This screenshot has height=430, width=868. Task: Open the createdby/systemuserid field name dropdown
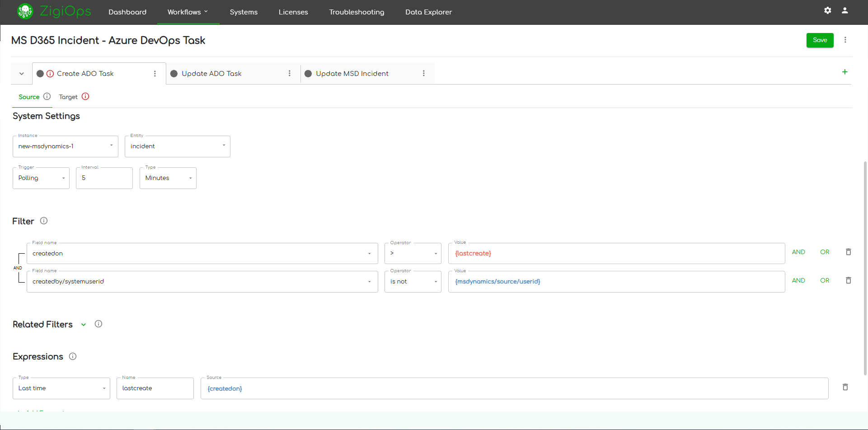[x=202, y=282]
